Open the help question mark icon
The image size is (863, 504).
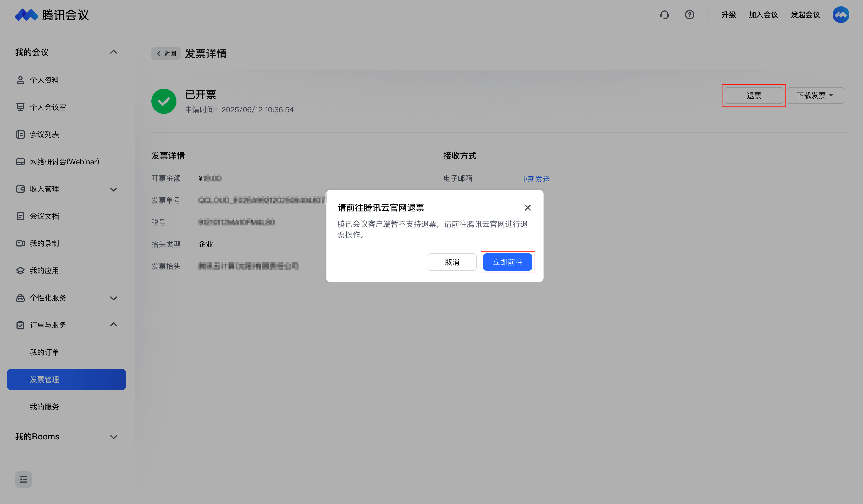tap(689, 15)
